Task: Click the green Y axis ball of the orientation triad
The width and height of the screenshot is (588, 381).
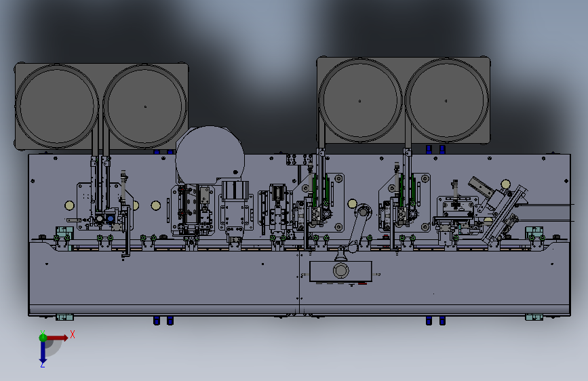Action: (x=43, y=338)
